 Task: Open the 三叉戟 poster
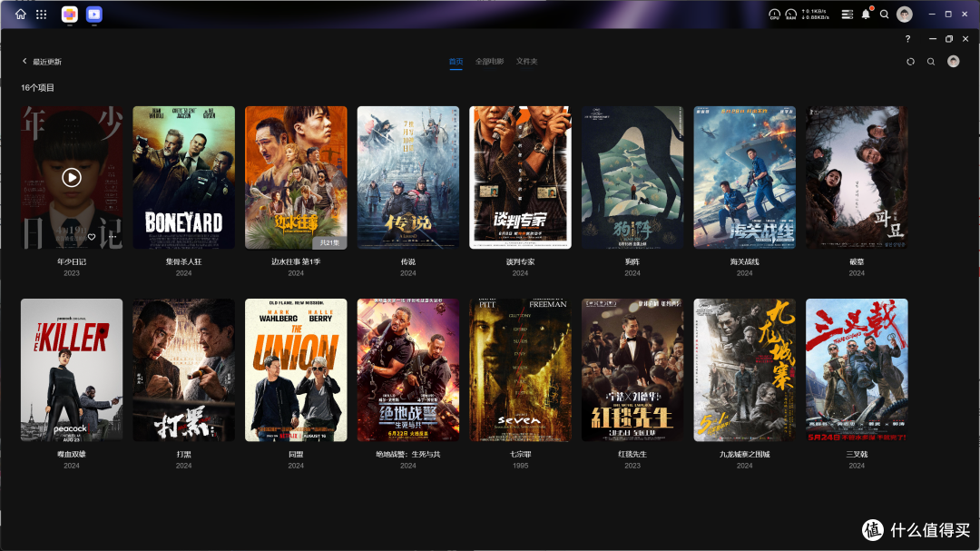coord(857,370)
